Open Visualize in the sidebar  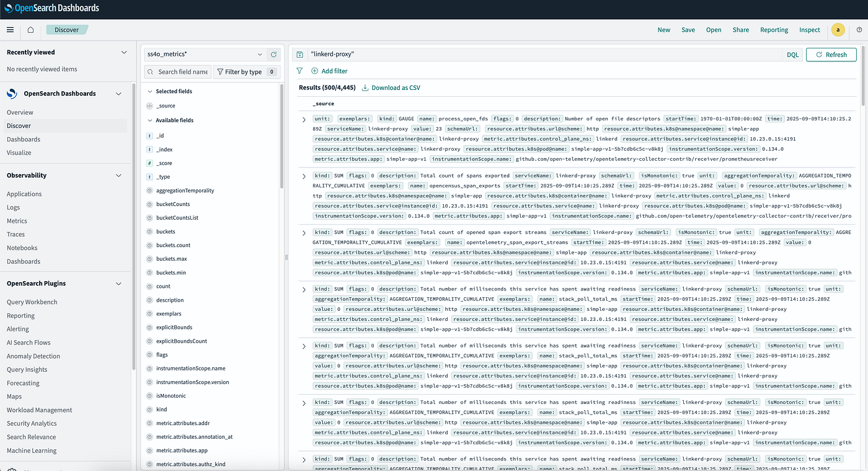tap(19, 153)
